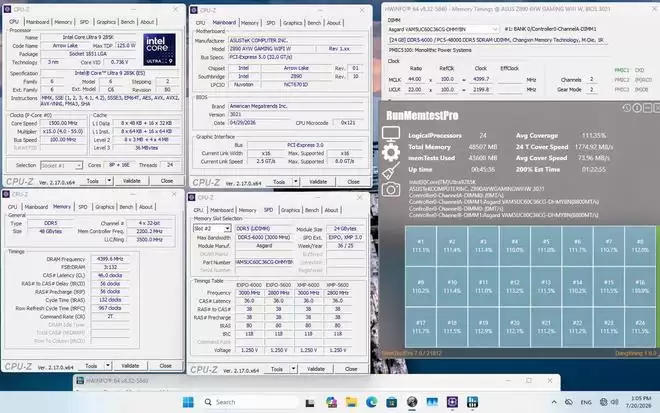This screenshot has width=660, height=413.
Task: Expand Tools dropdown arrow in CPU-Z CPU window
Action: 109,181
